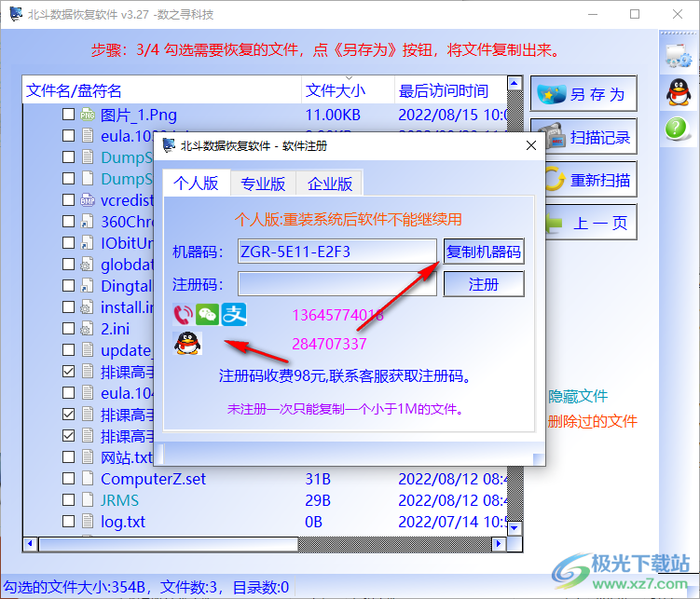
Task: Switch to the 企业版 tab
Action: point(330,184)
